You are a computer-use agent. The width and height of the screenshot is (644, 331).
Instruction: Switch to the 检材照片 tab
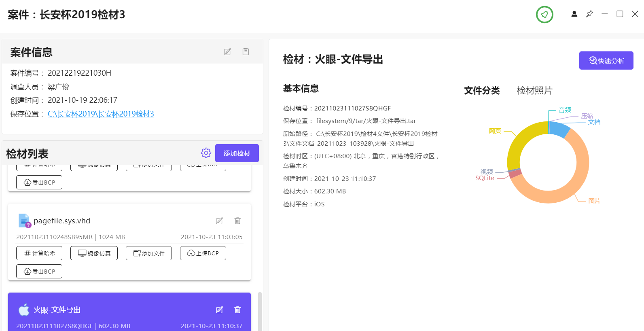pos(534,91)
